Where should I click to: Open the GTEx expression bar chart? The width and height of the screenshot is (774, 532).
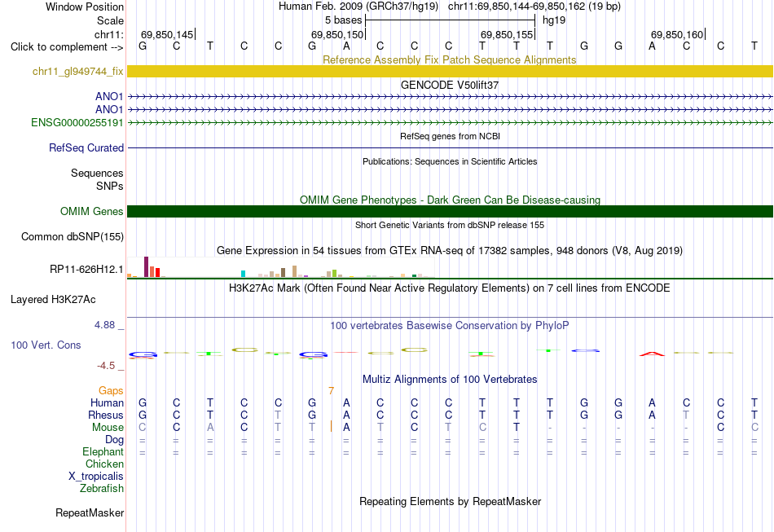coord(280,267)
